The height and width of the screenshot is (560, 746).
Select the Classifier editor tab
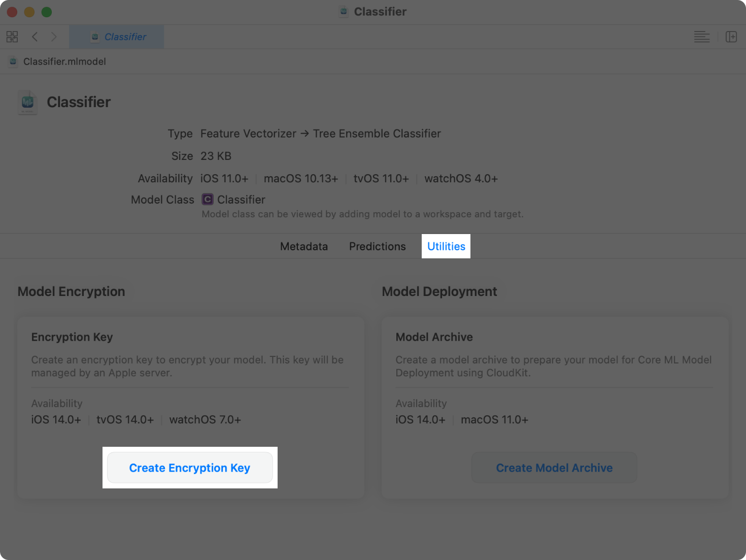point(125,37)
